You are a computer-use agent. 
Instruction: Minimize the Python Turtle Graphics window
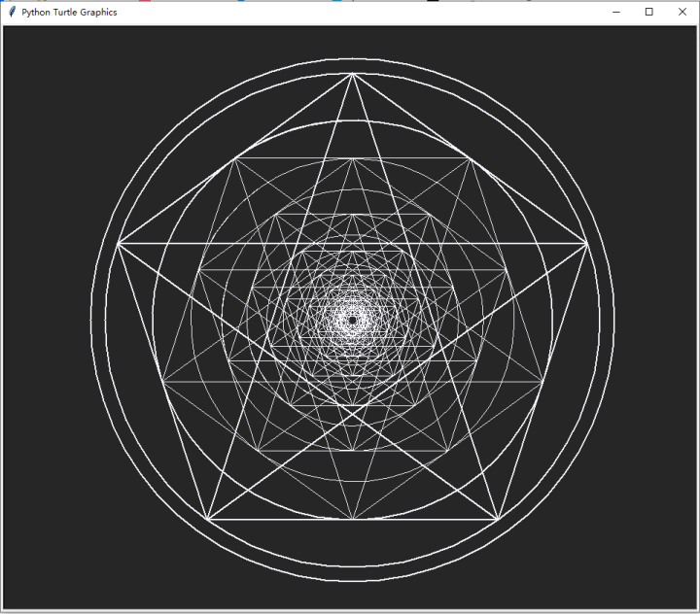coord(616,12)
